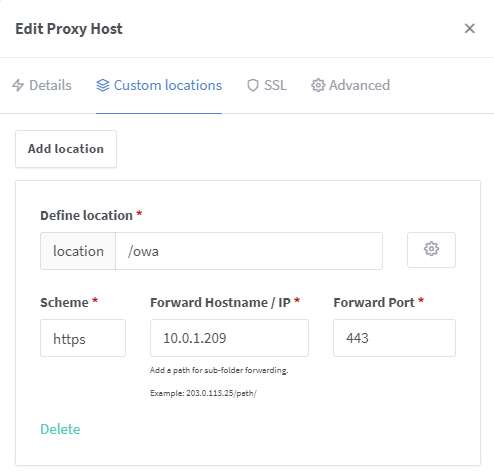The height and width of the screenshot is (476, 494).
Task: Open the Scheme dropdown showing https
Action: [x=83, y=338]
